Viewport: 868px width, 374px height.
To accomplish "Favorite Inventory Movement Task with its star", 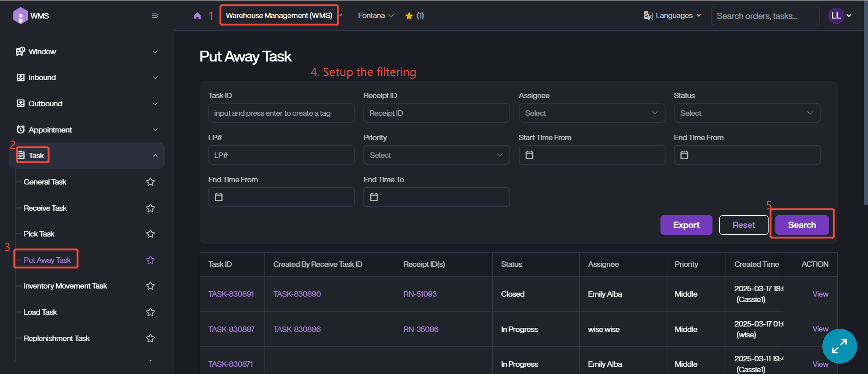I will pyautogui.click(x=151, y=286).
